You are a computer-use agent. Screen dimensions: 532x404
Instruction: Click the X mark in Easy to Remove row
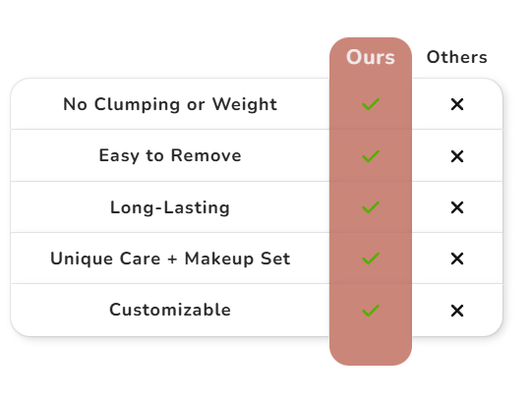click(x=457, y=156)
